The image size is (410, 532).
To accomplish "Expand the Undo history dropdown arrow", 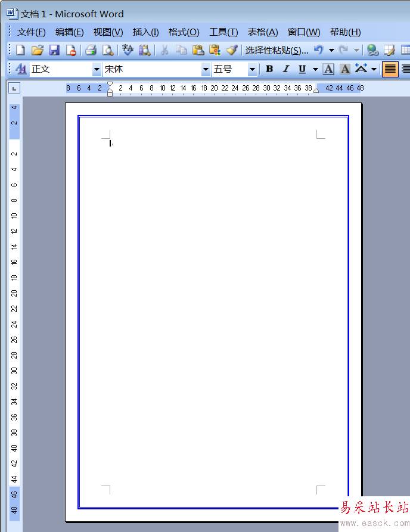I will 331,51.
